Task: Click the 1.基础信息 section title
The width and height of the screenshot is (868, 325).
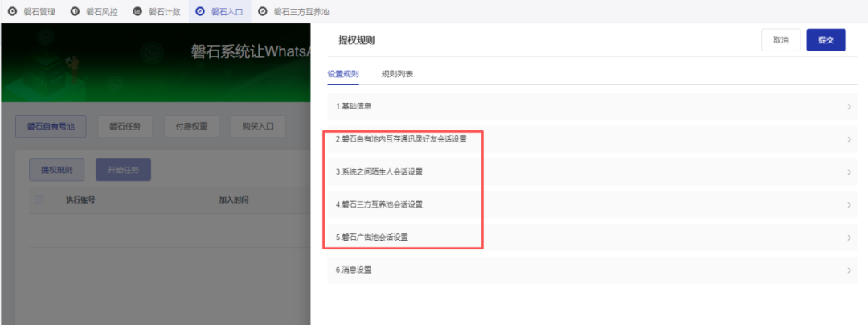Action: click(353, 106)
